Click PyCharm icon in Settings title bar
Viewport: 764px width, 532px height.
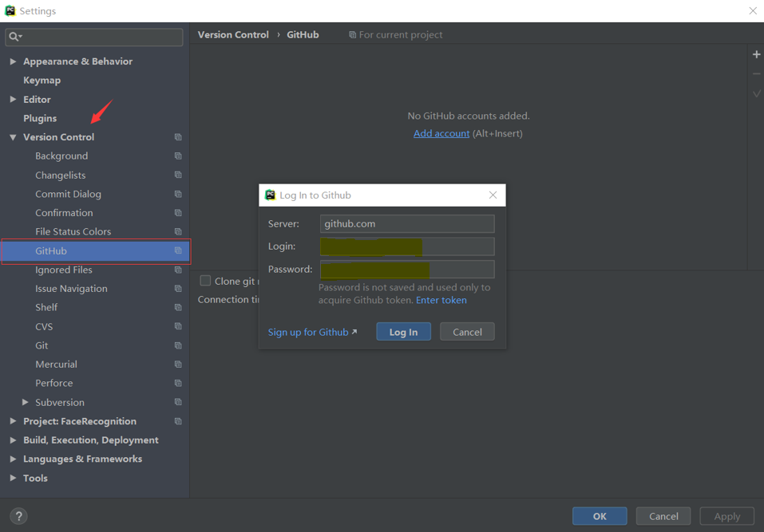(x=10, y=10)
